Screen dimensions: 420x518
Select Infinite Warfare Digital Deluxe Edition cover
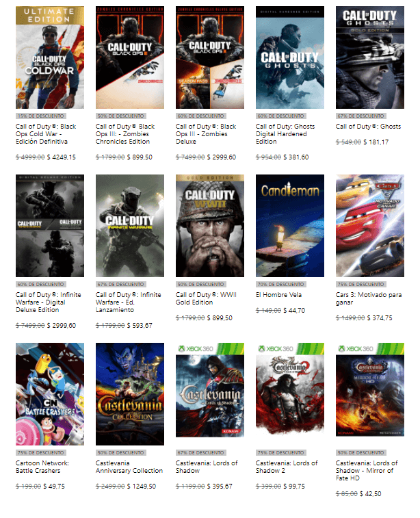pos(50,226)
